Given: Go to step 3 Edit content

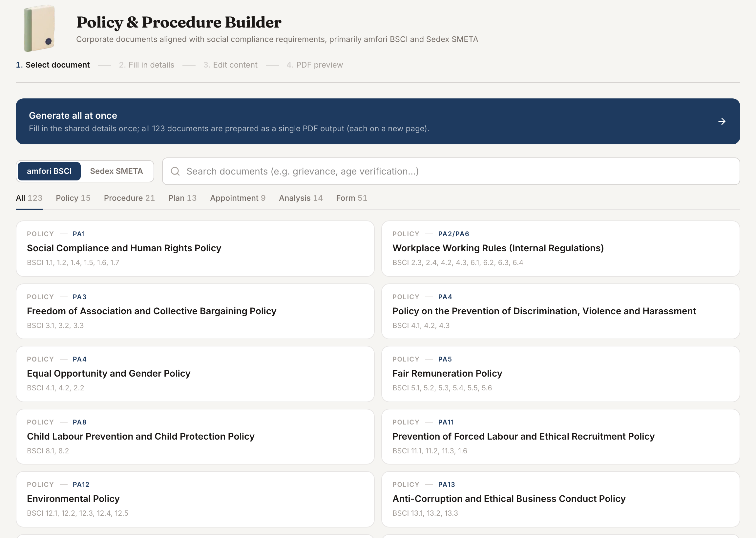Looking at the screenshot, I should coord(230,65).
